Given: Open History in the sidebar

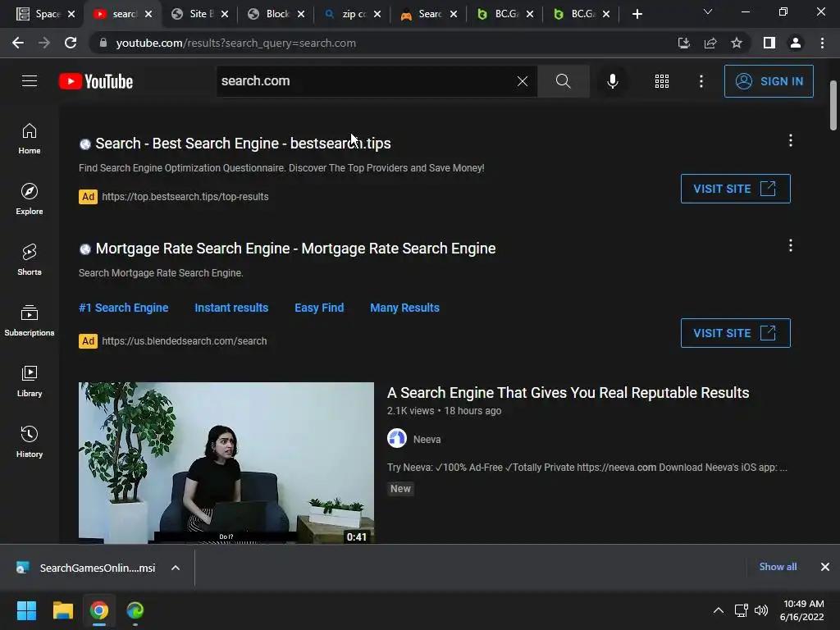Looking at the screenshot, I should 30,442.
